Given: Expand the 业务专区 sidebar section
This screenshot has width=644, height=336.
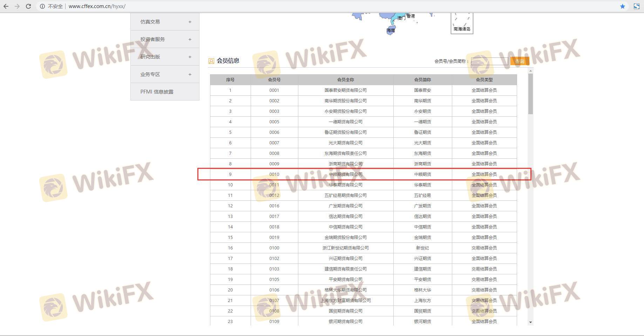Looking at the screenshot, I should [190, 74].
